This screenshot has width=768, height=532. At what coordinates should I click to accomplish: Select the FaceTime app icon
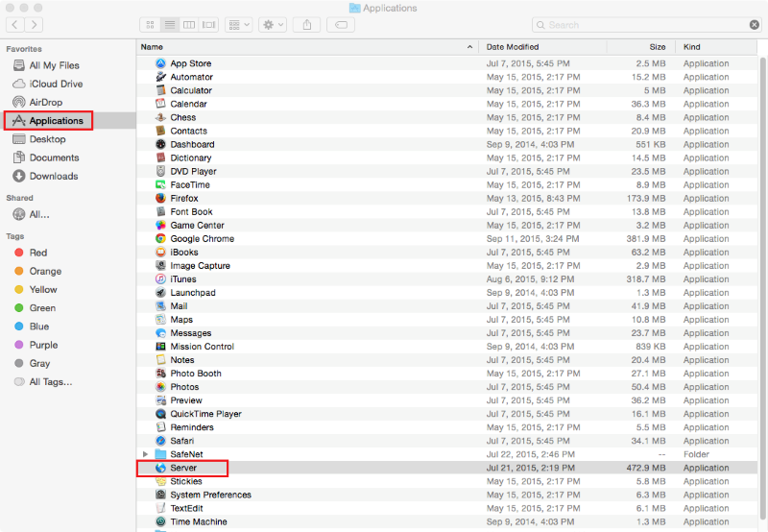160,184
